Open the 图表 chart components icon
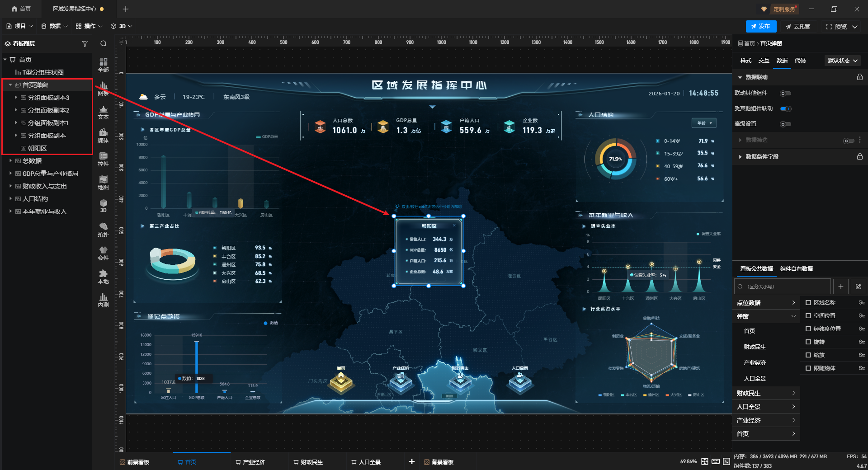868x470 pixels. pos(103,88)
